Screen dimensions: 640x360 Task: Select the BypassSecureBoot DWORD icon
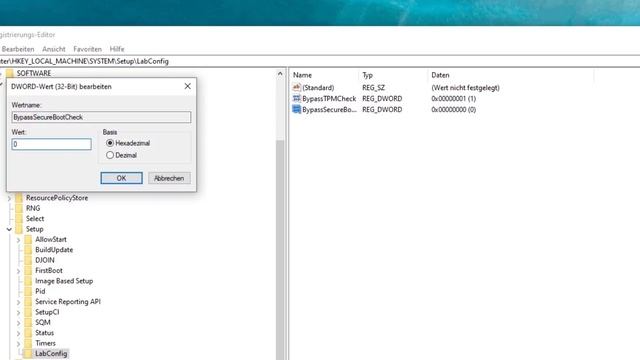[297, 109]
